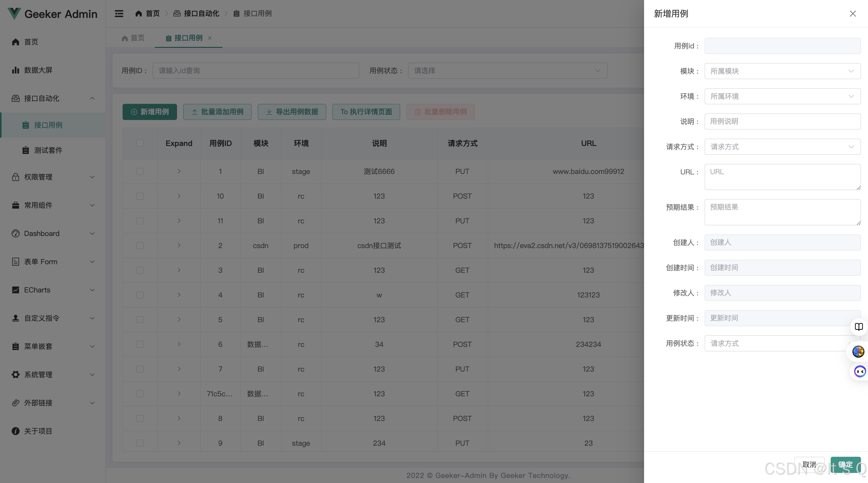The height and width of the screenshot is (483, 868).
Task: Switch to the 首页 tab
Action: [133, 38]
